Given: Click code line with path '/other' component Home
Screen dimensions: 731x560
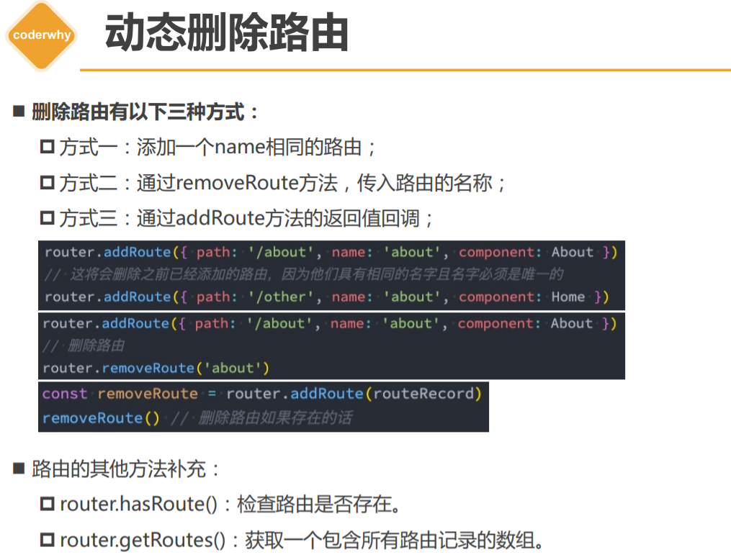Looking at the screenshot, I should coord(327,297).
